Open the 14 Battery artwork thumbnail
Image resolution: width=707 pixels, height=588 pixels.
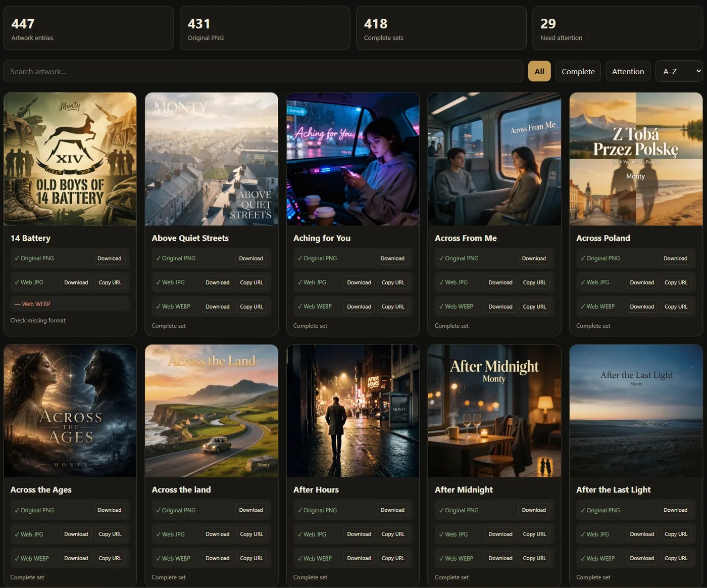point(70,159)
